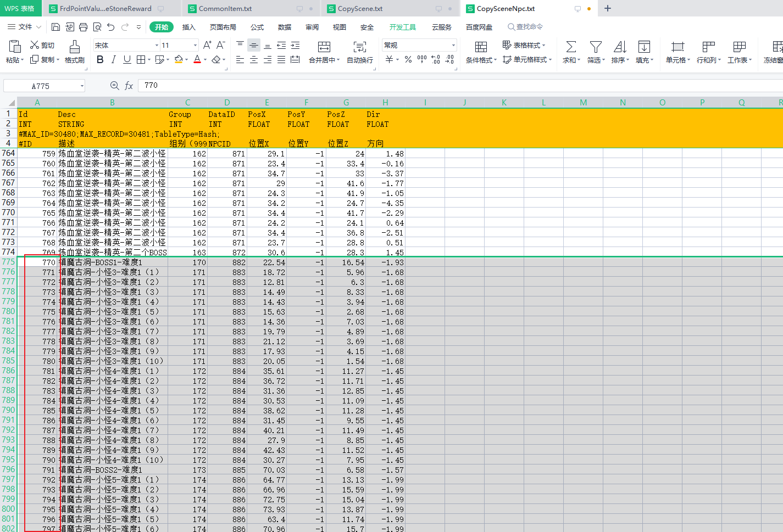This screenshot has height=532, width=783.
Task: Pick the yellow fill color swatch
Action: (x=178, y=59)
